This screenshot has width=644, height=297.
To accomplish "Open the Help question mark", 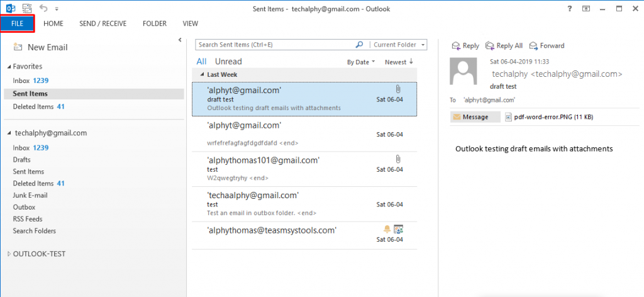I will 570,8.
